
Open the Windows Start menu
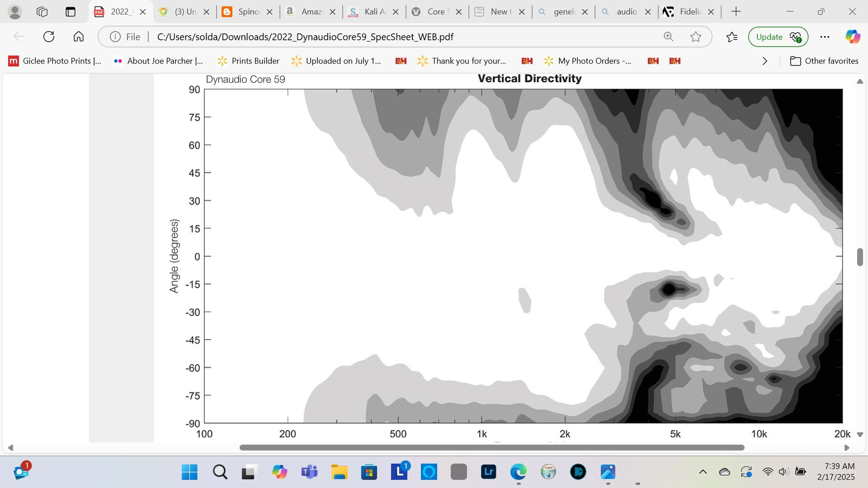[189, 472]
